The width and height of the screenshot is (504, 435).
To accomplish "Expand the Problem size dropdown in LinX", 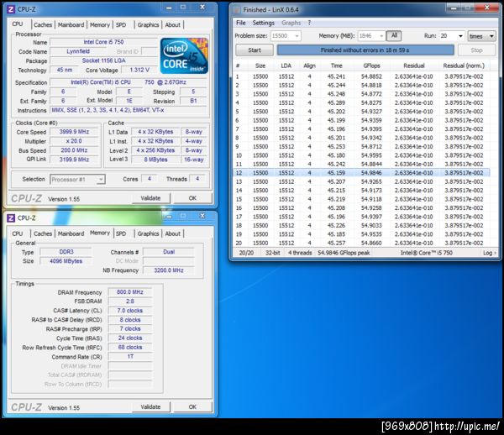I will 297,36.
